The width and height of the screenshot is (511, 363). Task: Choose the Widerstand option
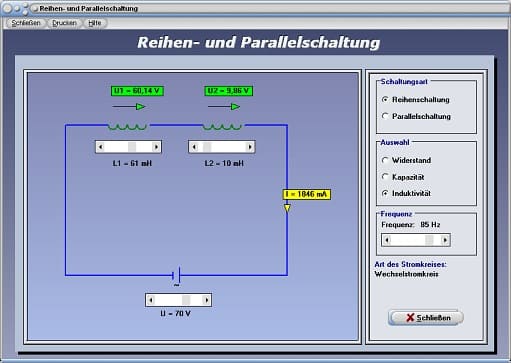point(406,160)
